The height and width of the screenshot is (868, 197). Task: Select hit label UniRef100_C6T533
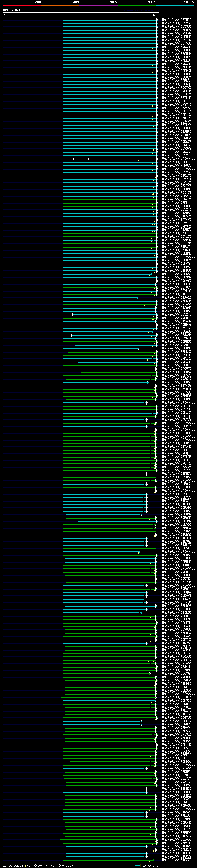pyautogui.click(x=176, y=43)
